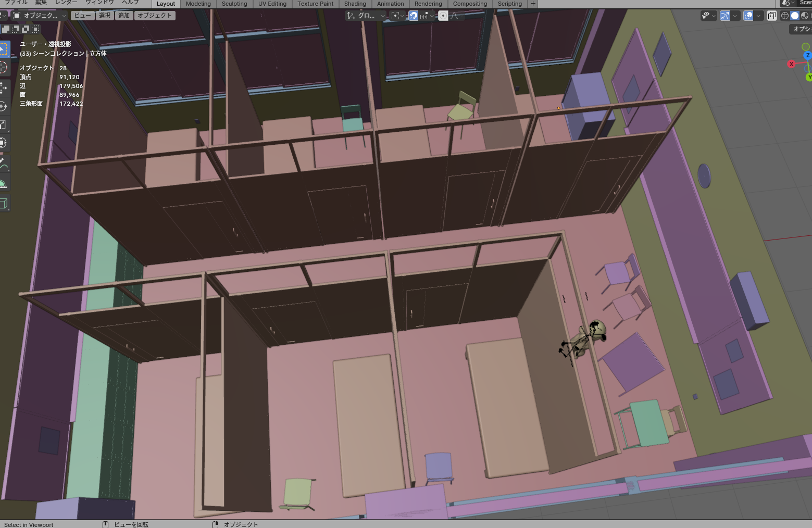Switch to the UV Editing workspace tab
This screenshot has height=528, width=812.
click(x=272, y=4)
